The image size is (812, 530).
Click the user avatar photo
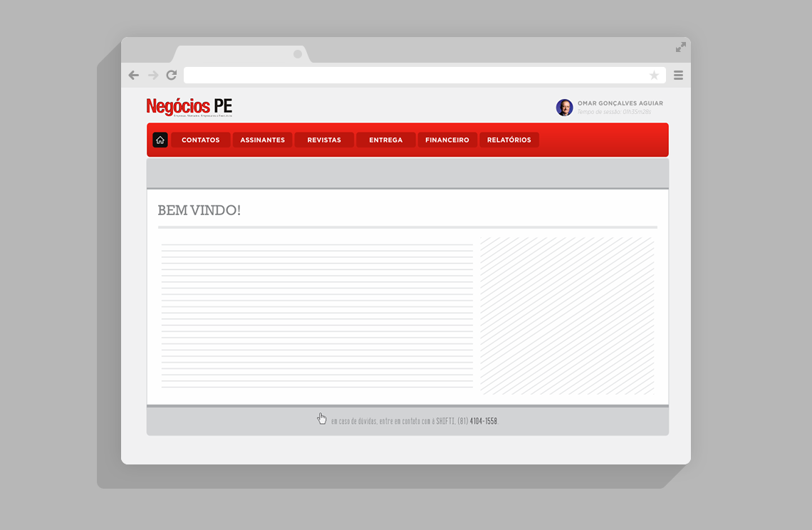coord(564,108)
